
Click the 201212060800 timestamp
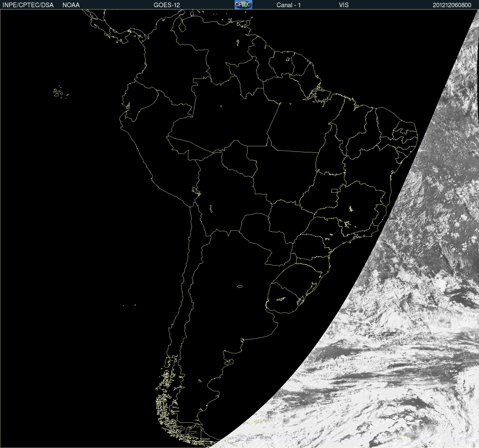click(452, 5)
